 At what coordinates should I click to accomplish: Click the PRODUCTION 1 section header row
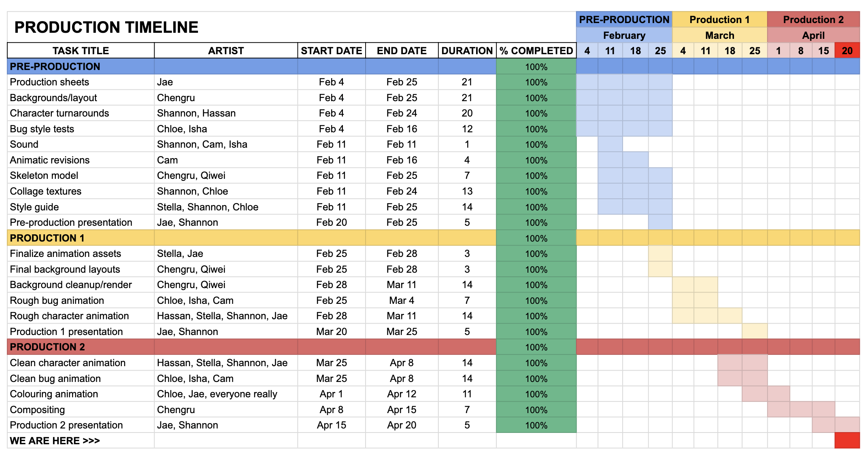(433, 238)
